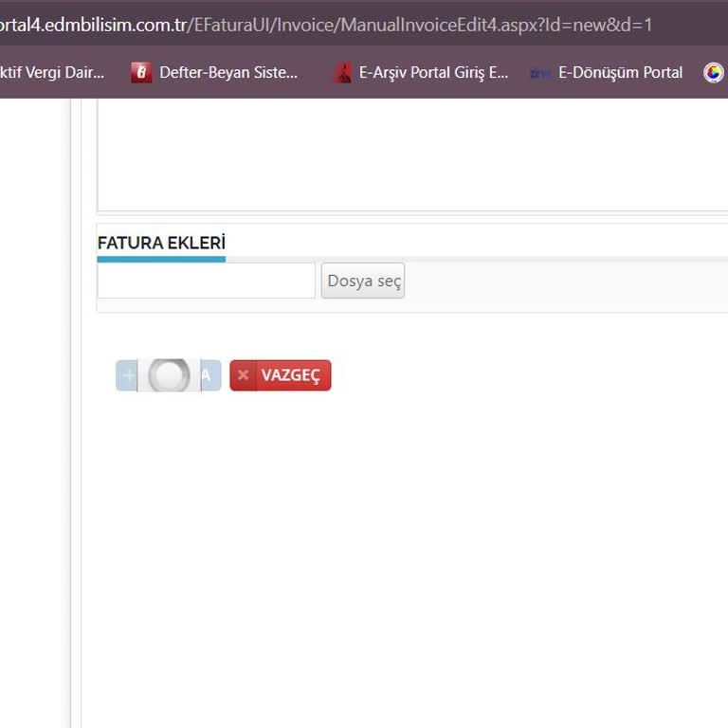728x728 pixels.
Task: Click the FATURA EKLERİ section heading
Action: coord(161,243)
